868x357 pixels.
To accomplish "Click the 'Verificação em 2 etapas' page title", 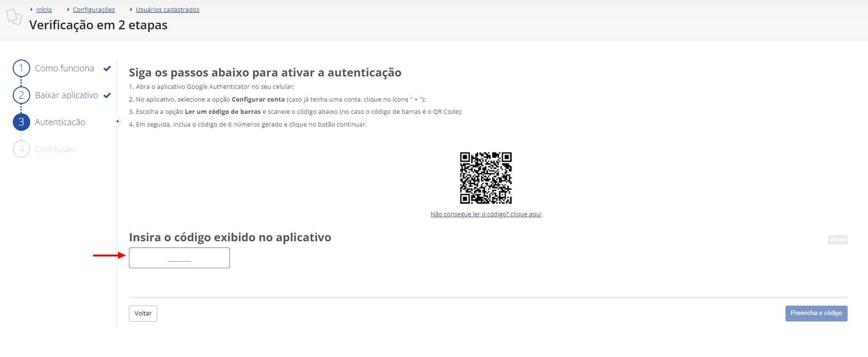I will (98, 25).
